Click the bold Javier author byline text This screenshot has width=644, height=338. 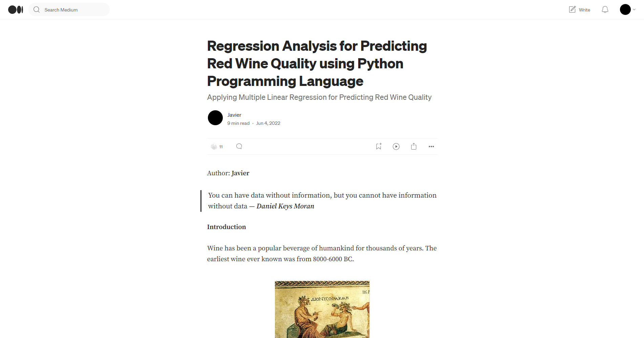click(240, 173)
